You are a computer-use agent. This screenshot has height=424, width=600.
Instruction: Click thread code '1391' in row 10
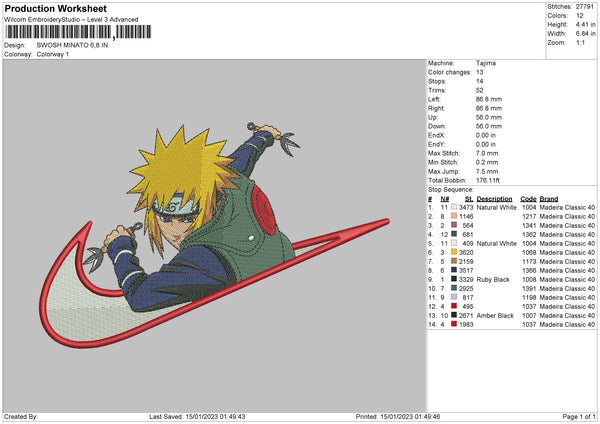click(529, 289)
